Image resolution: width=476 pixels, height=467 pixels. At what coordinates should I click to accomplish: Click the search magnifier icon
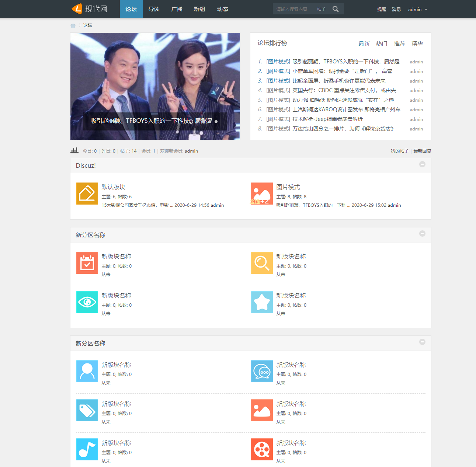coord(336,9)
